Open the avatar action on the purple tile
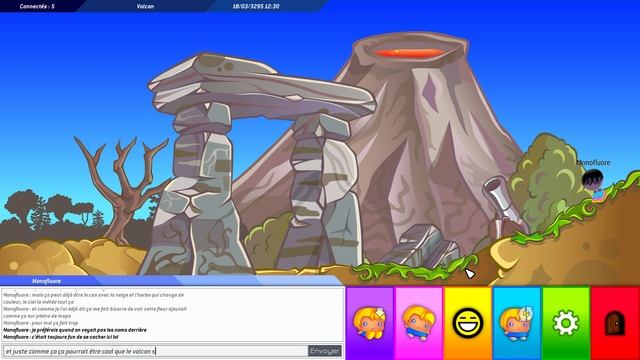The image size is (640, 360). coord(370,323)
